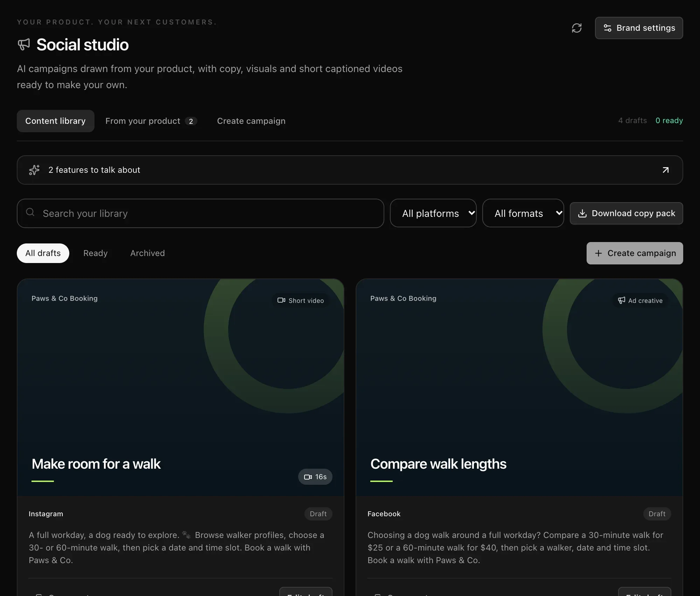This screenshot has height=596, width=700.
Task: Click the Facebook platform label
Action: 384,514
